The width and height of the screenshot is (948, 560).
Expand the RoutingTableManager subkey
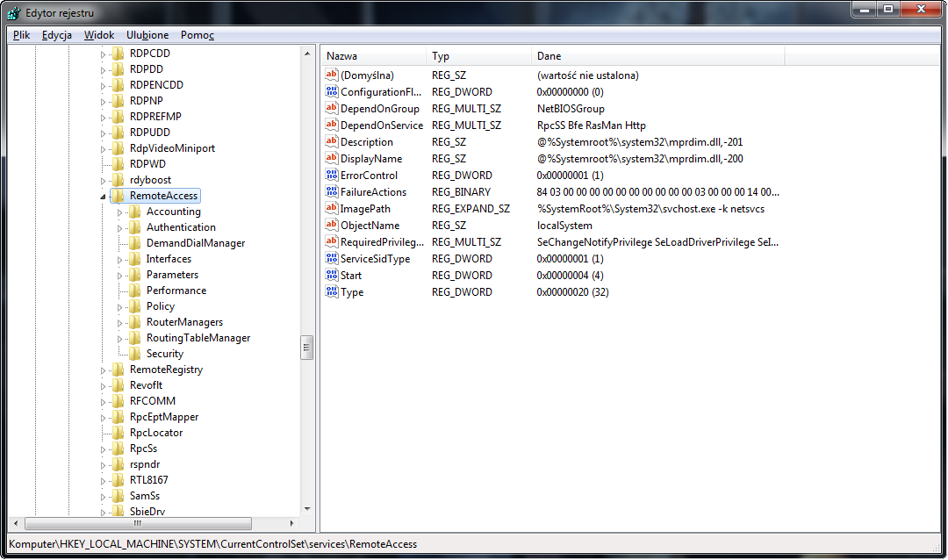click(x=119, y=339)
